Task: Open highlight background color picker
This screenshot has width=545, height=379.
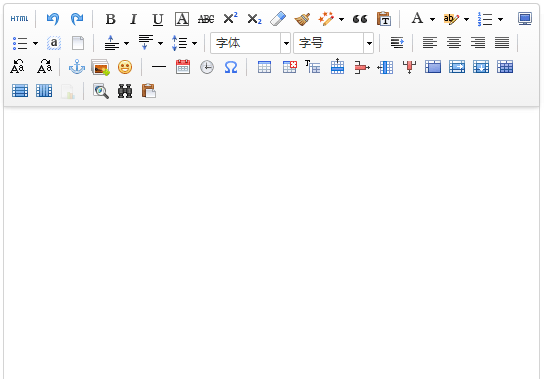Action: [x=451, y=19]
